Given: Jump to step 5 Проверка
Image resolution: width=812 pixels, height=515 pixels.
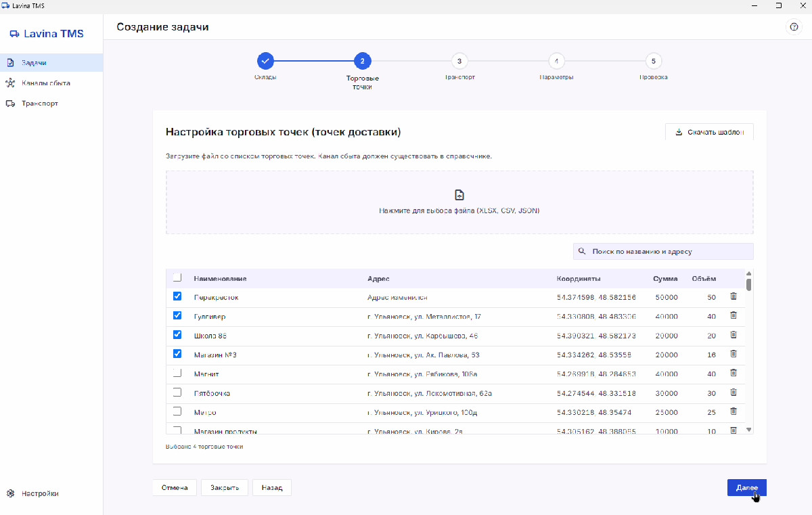Looking at the screenshot, I should (653, 61).
